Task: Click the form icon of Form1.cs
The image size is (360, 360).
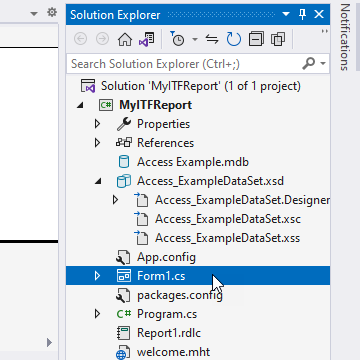Action: pyautogui.click(x=124, y=276)
